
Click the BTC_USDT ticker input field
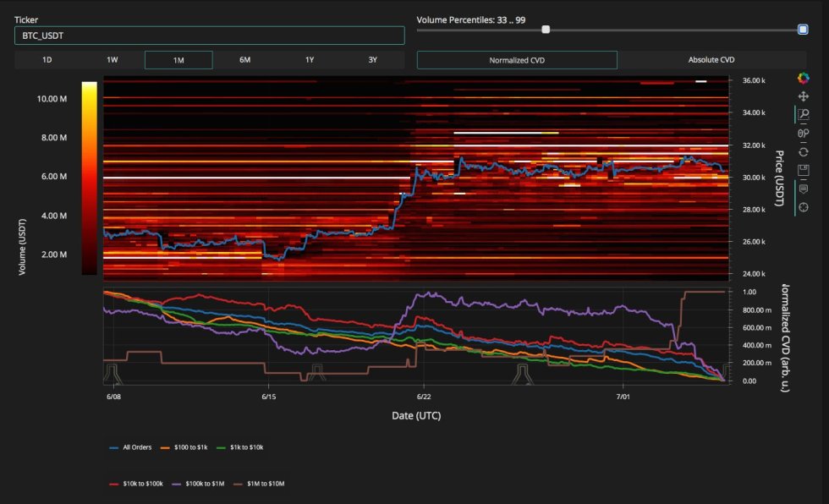pyautogui.click(x=209, y=36)
